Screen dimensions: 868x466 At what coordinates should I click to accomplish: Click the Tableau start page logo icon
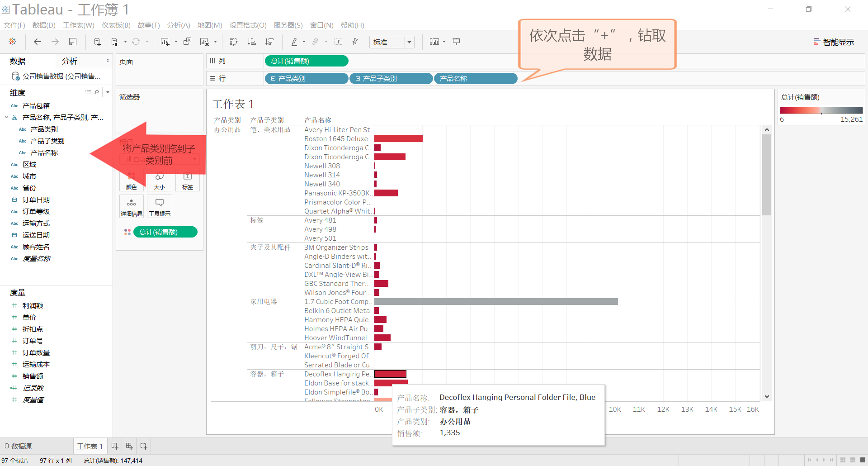(x=13, y=42)
